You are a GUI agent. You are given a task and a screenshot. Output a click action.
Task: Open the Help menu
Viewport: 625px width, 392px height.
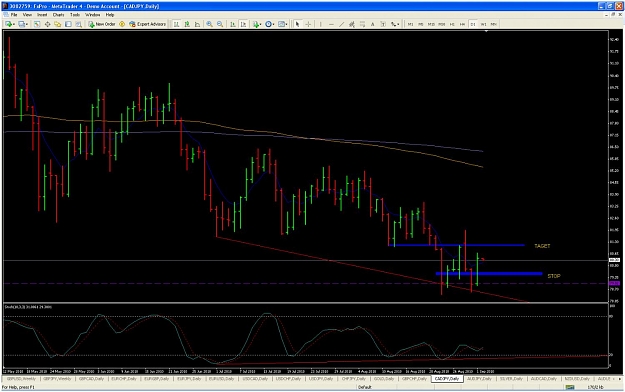click(110, 15)
